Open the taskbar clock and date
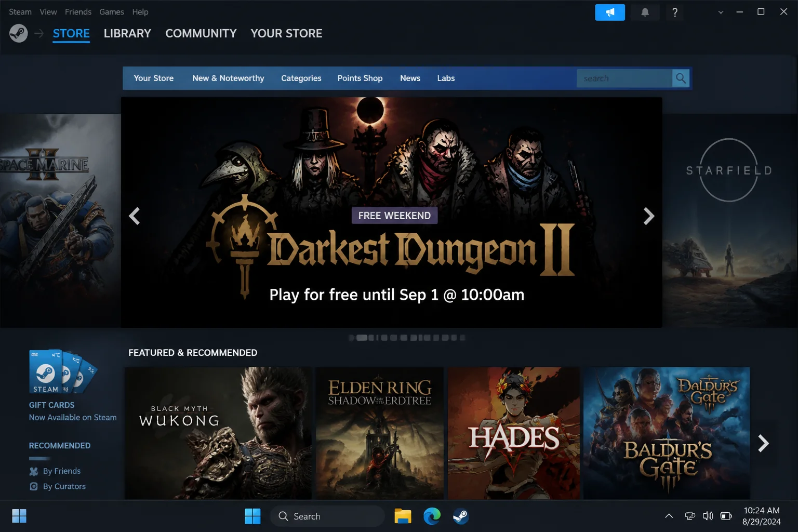This screenshot has height=532, width=798. 762,516
